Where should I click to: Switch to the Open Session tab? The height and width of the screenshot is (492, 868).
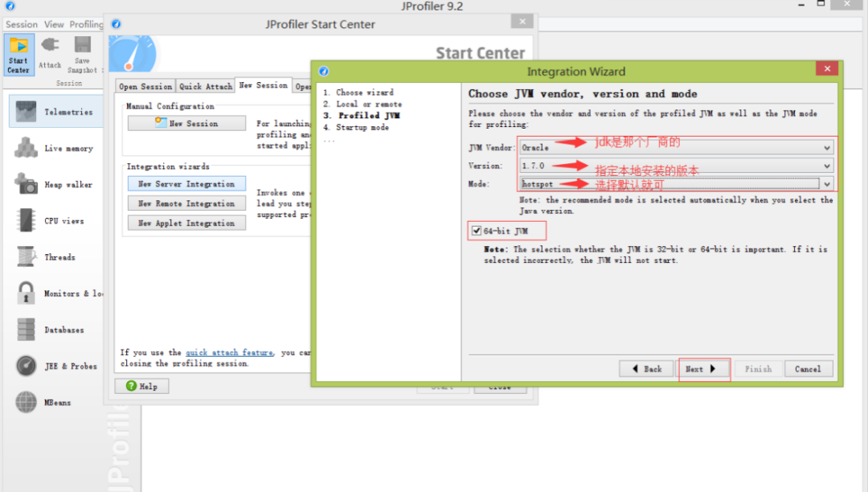coord(145,86)
